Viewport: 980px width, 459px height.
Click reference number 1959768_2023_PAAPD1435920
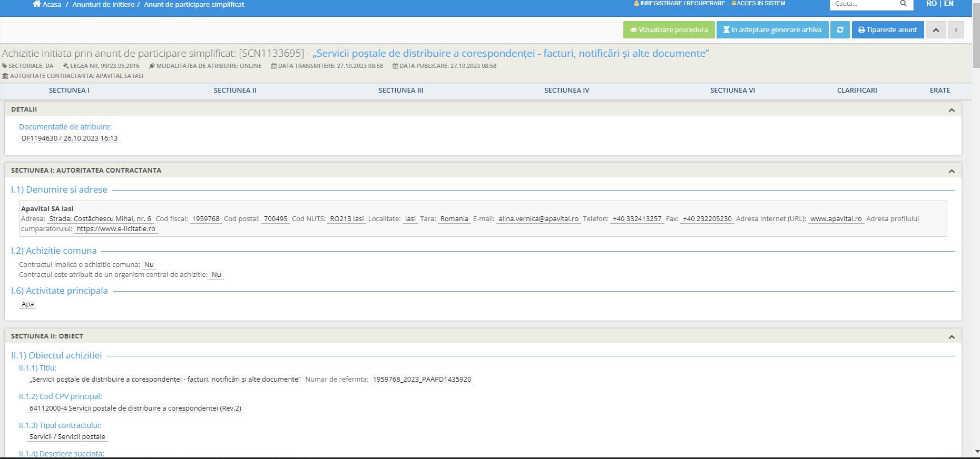coord(422,380)
